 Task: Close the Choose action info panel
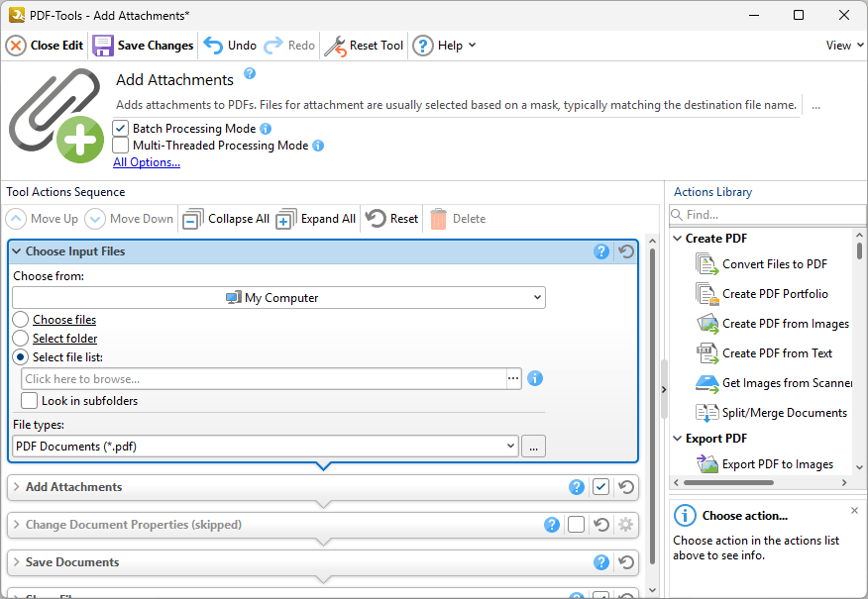pos(855,511)
